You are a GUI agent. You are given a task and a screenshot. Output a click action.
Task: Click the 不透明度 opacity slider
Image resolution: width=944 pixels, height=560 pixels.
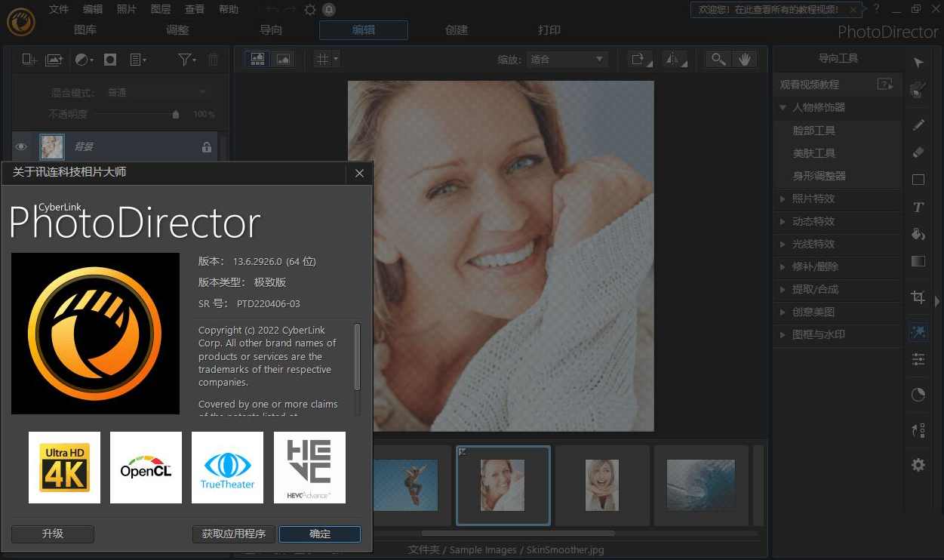click(x=136, y=115)
